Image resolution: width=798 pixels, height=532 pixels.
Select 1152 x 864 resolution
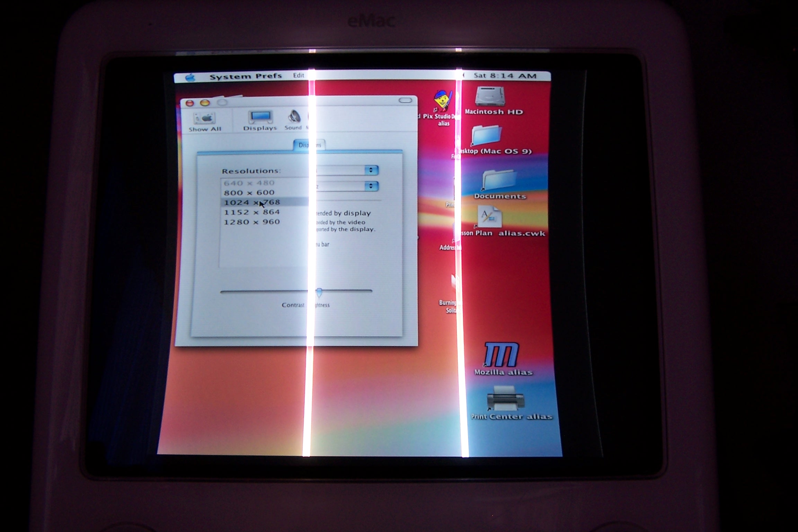(x=252, y=212)
